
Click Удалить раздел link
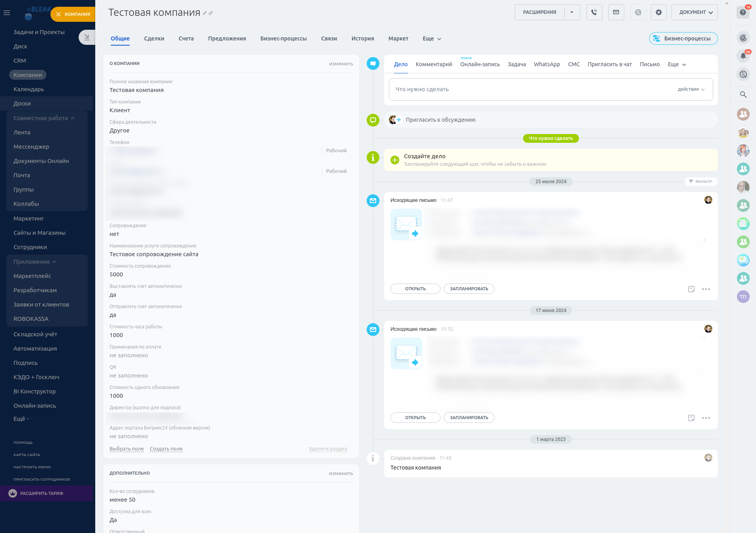(328, 449)
